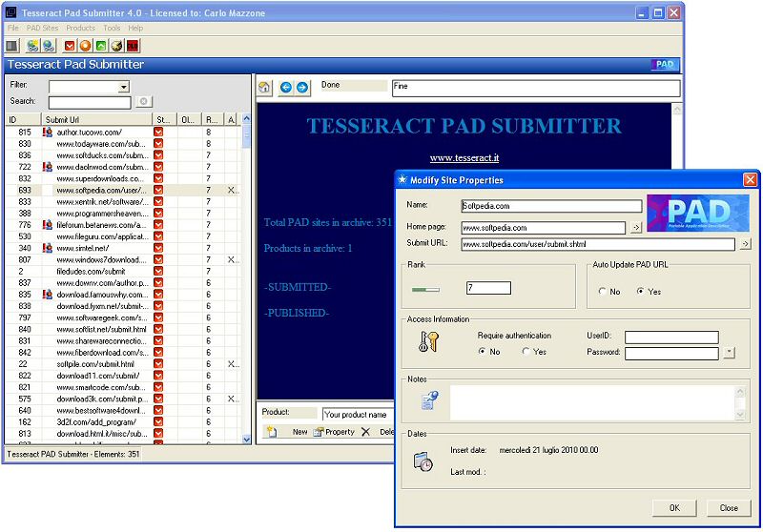Click the user icon beside www.simtel.net

pos(47,248)
